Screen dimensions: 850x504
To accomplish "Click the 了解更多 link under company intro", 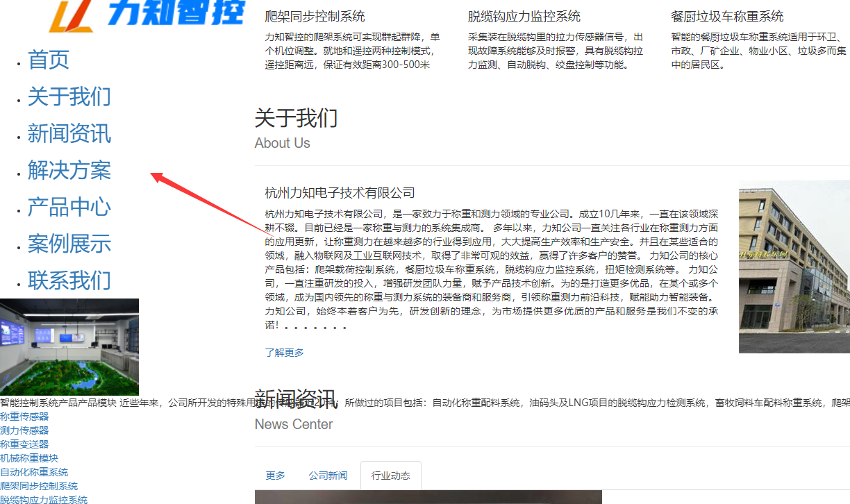I will (x=284, y=353).
